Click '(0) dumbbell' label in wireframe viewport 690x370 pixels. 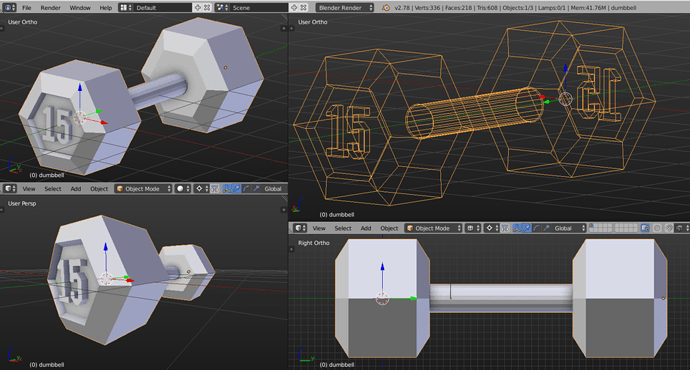(x=337, y=215)
